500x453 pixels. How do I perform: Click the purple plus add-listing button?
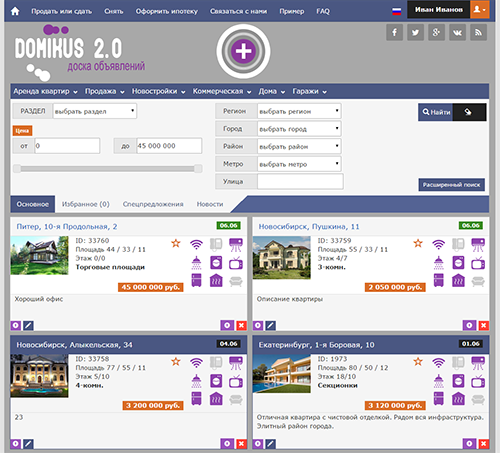coord(243,51)
